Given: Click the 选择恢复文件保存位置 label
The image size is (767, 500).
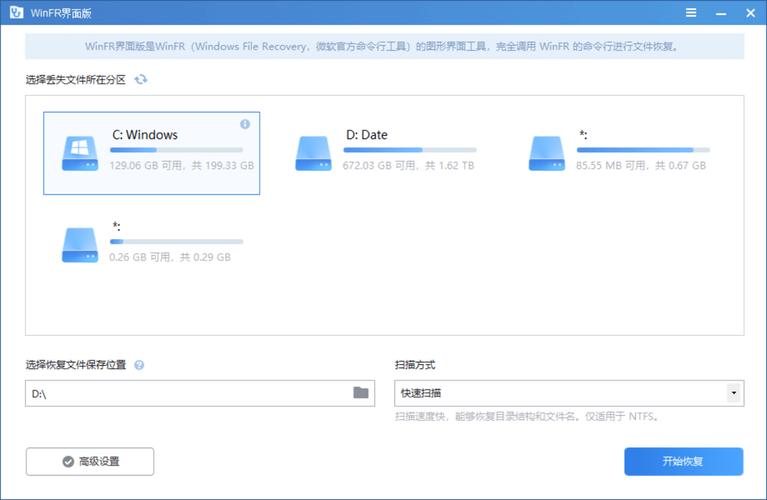Looking at the screenshot, I should tap(76, 365).
